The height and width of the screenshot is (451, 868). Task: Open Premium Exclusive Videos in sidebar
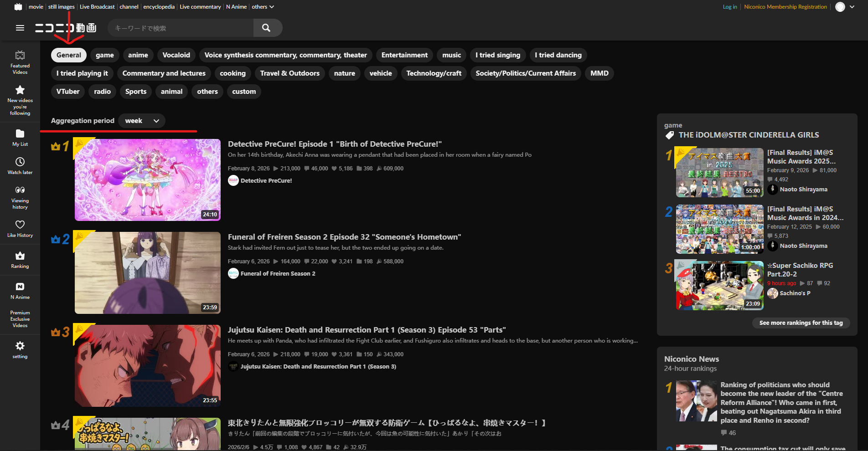20,319
